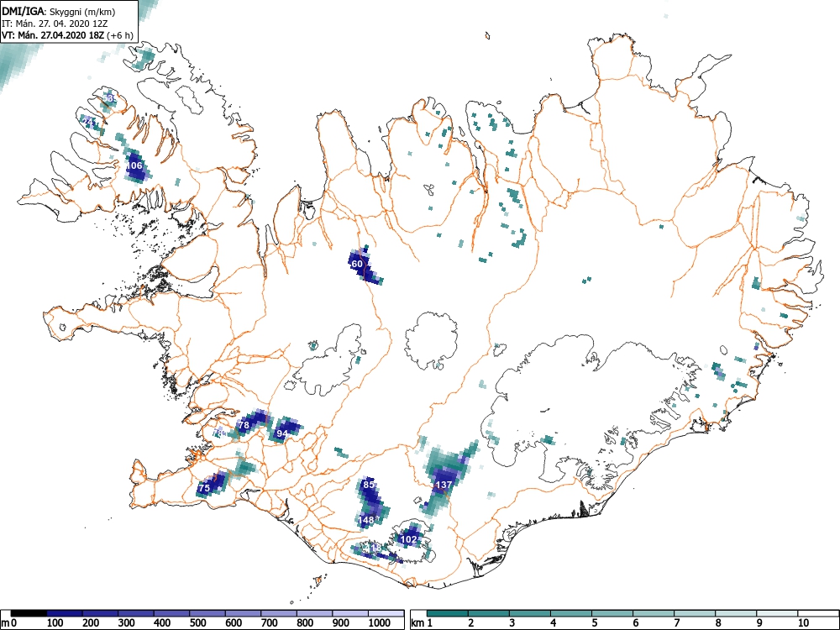Click the darkest teal swatch between km 1 and 2
This screenshot has height=630, width=840.
coord(448,613)
